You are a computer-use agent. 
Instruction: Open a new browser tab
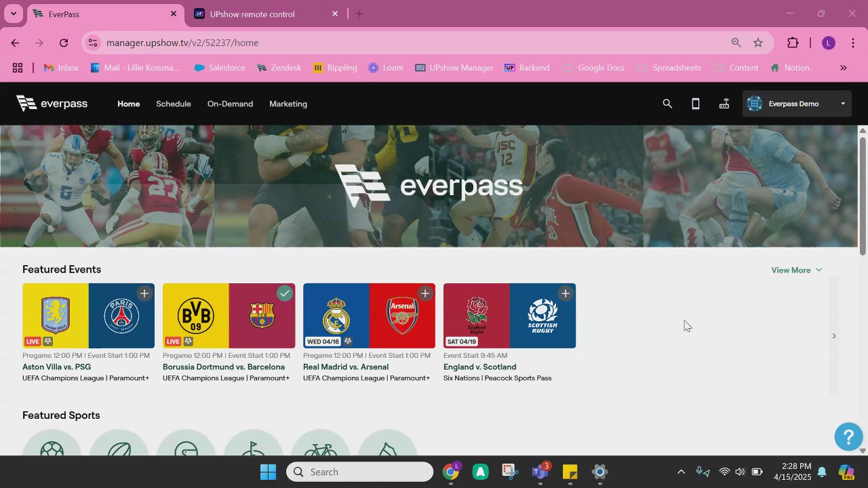click(x=359, y=14)
